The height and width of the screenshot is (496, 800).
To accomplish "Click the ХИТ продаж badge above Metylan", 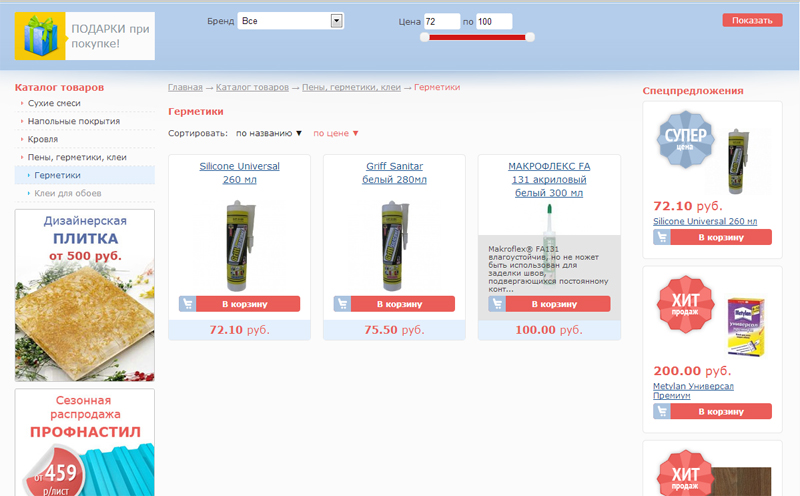I will (685, 304).
